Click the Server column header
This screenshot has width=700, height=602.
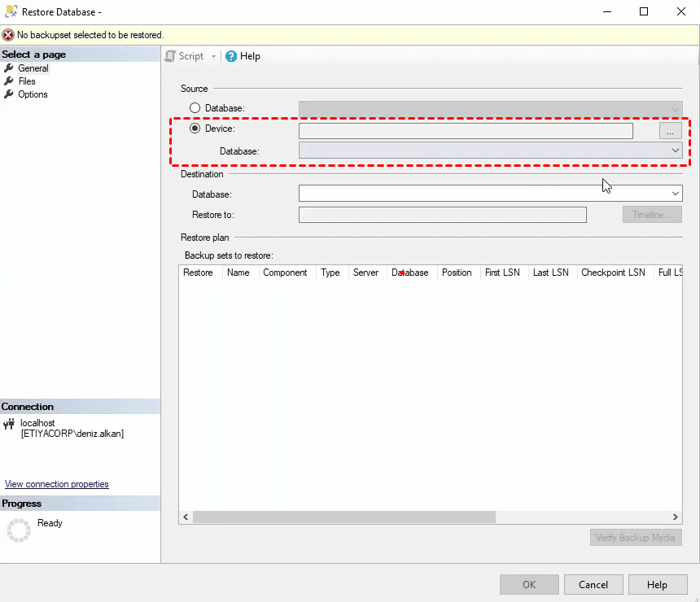[365, 273]
